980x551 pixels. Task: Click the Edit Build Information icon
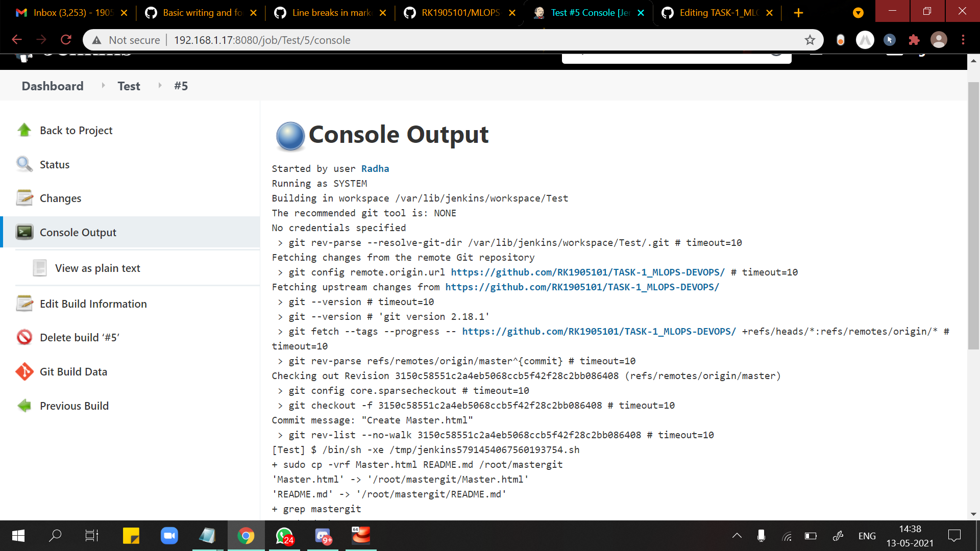point(24,304)
